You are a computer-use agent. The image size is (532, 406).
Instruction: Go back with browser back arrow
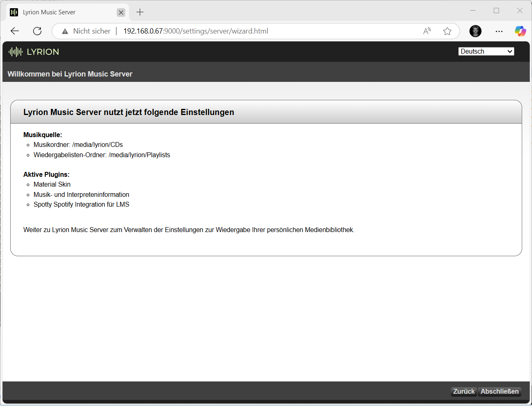15,31
